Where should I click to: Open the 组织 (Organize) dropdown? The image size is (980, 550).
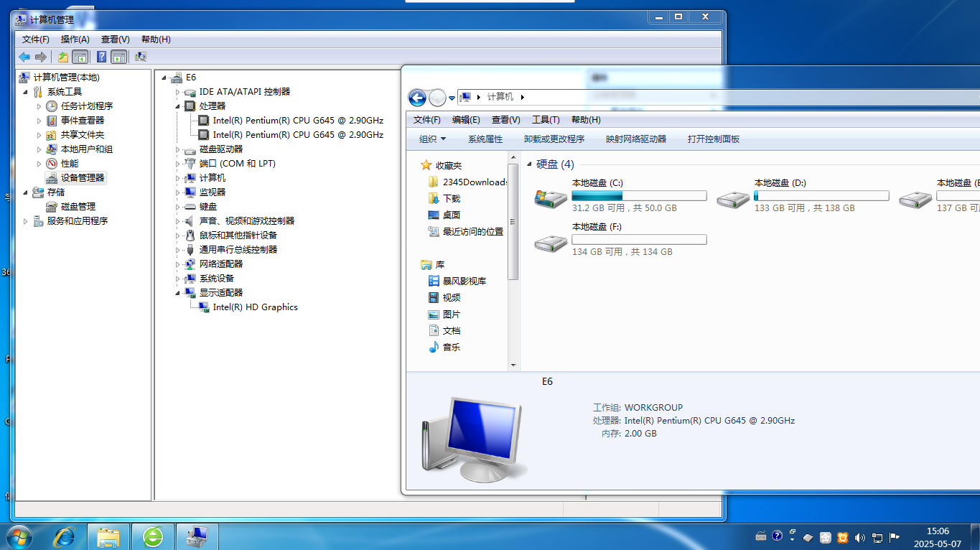[432, 139]
